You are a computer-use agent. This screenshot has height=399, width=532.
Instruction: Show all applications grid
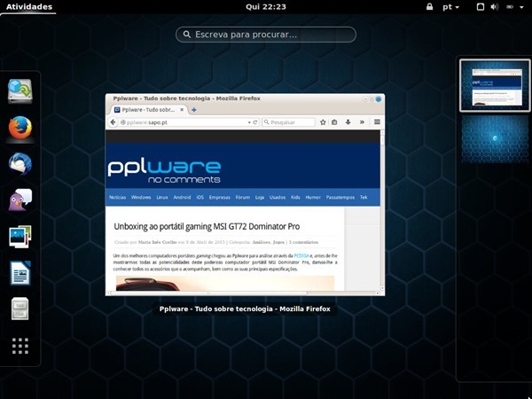point(20,346)
